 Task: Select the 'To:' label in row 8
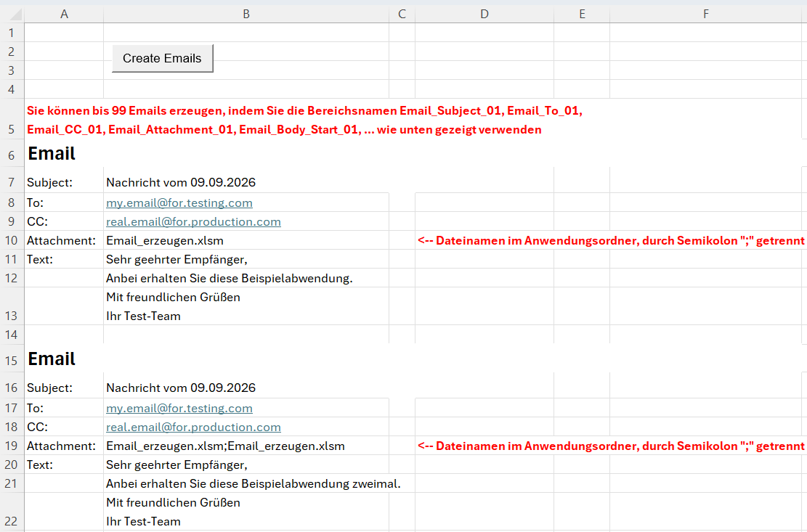coord(35,202)
